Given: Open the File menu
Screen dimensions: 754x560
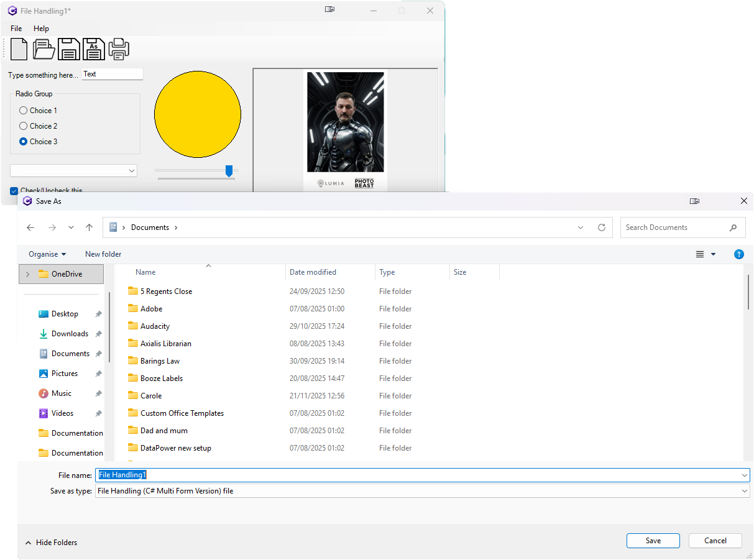Looking at the screenshot, I should pyautogui.click(x=15, y=29).
